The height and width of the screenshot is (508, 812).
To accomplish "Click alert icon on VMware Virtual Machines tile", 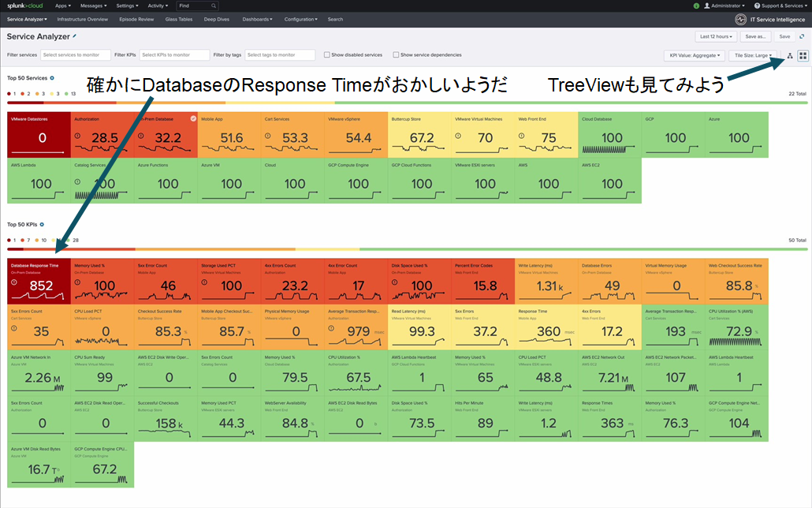I will pos(458,136).
